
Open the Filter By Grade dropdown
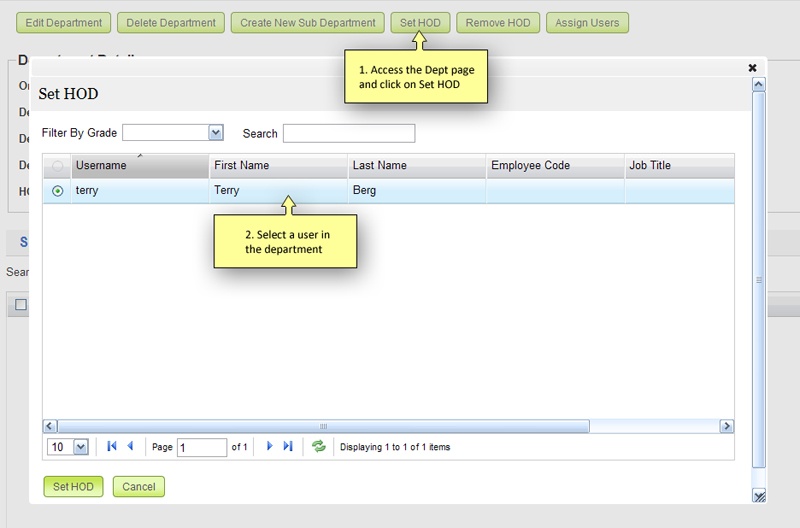[x=215, y=132]
